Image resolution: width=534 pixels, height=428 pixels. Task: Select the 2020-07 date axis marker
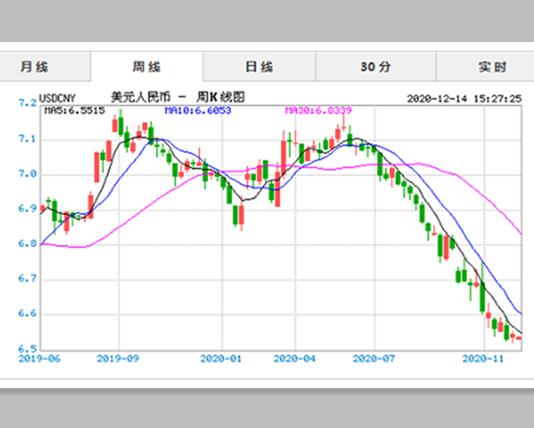[x=374, y=359]
